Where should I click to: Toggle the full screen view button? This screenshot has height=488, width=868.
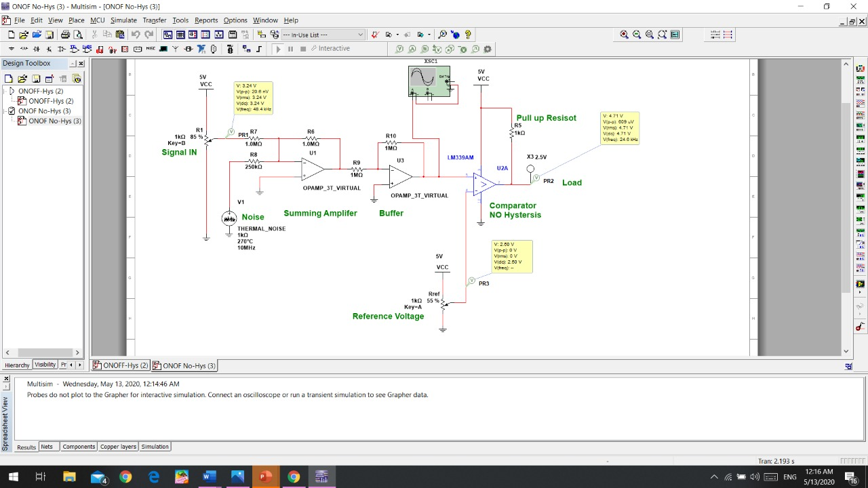click(x=675, y=35)
